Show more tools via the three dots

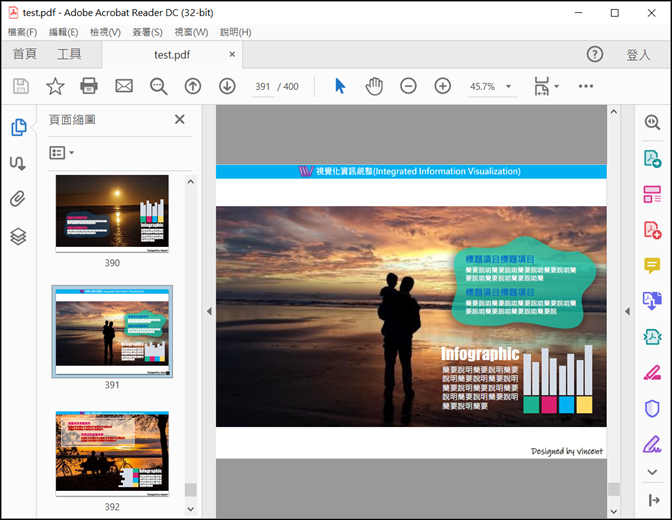[585, 86]
